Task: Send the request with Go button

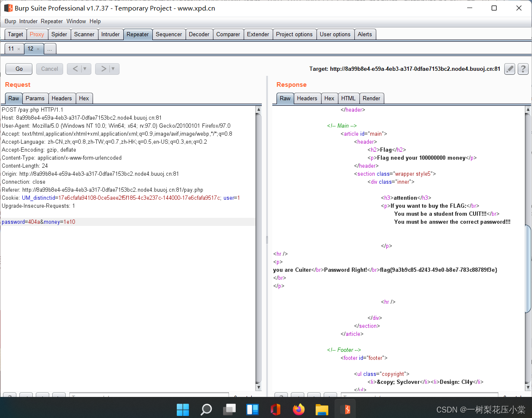Action: coord(19,69)
